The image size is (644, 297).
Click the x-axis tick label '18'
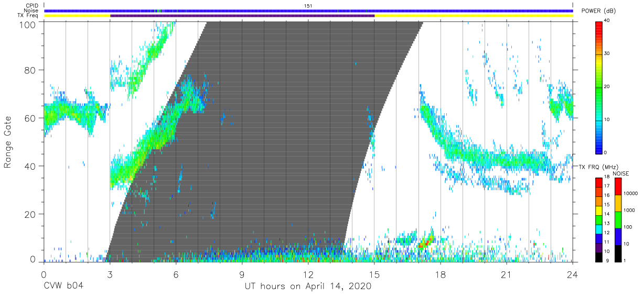tap(441, 274)
